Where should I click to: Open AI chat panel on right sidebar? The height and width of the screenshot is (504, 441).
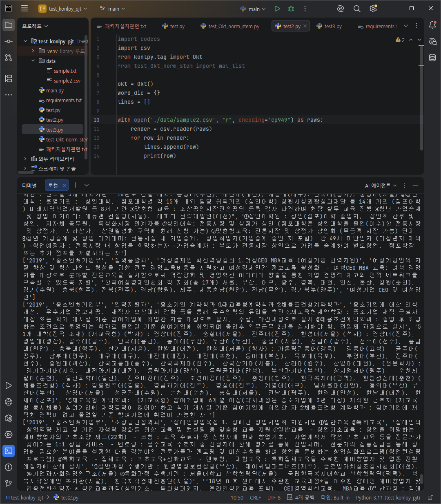click(432, 41)
